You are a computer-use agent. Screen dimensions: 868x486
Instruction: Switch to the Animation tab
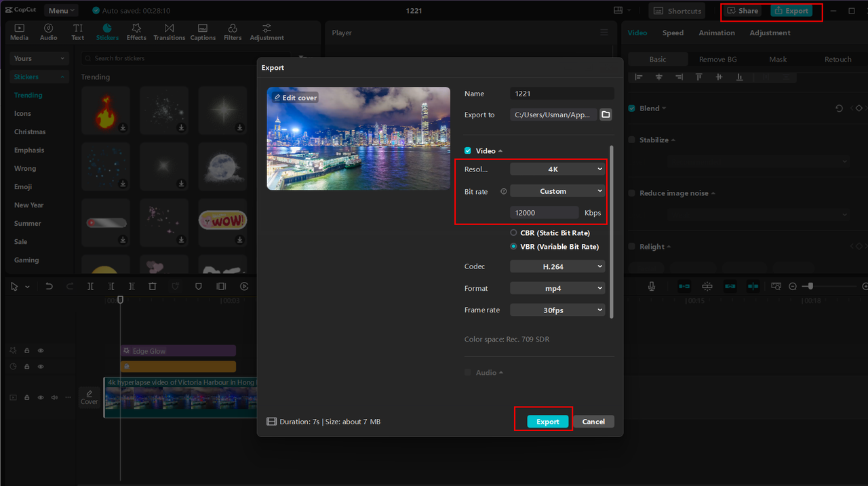tap(716, 33)
